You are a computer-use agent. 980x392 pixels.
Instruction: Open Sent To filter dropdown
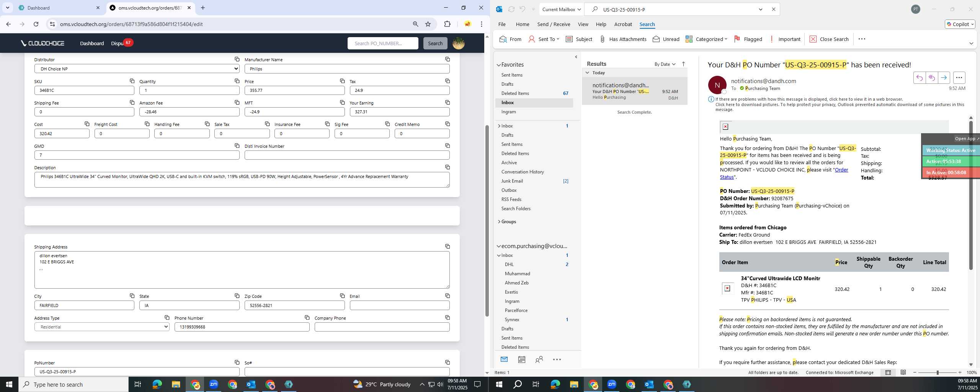(x=544, y=39)
